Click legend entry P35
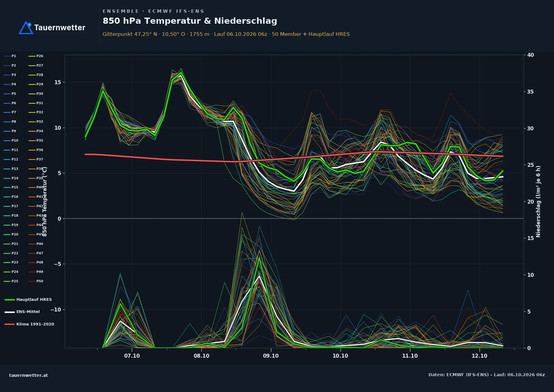554x392 pixels. point(36,141)
